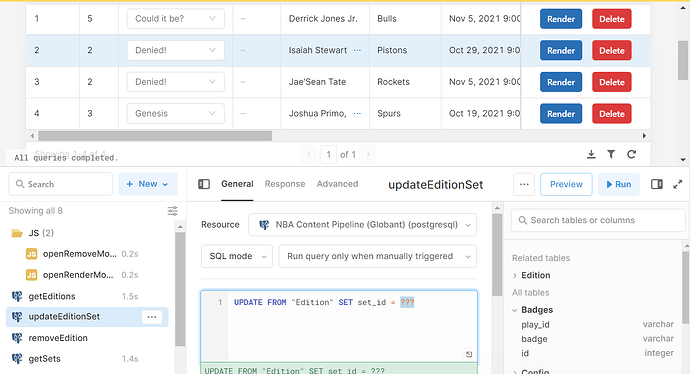Refresh the table data

[631, 154]
